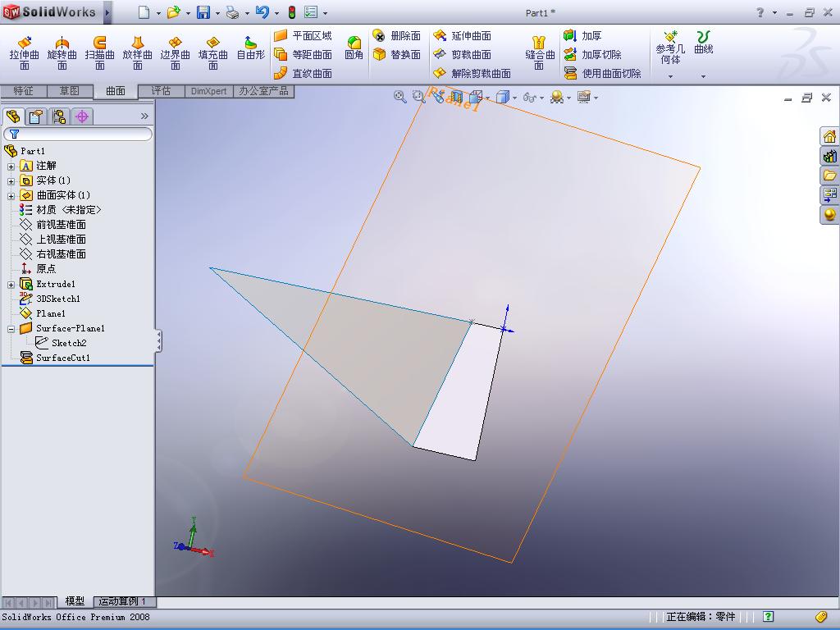Switch to the 办公室产品 office products tab
This screenshot has height=630, width=840.
point(263,91)
